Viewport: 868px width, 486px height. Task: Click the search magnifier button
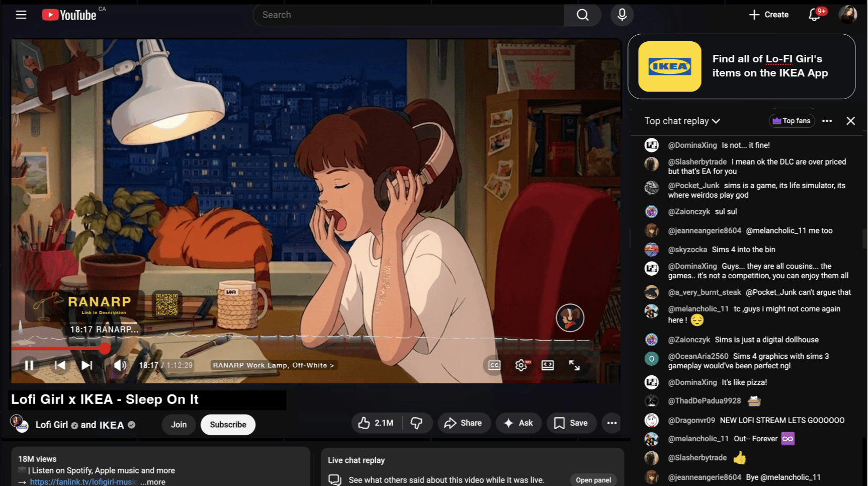click(x=582, y=15)
